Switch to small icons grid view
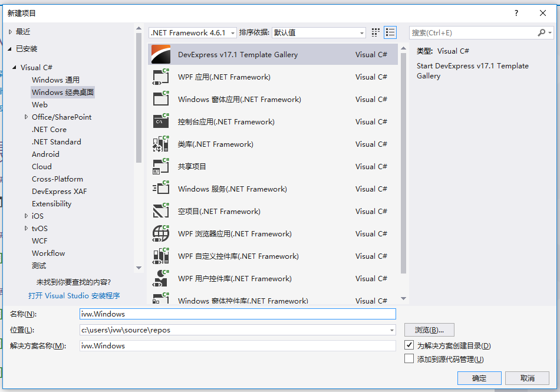The image size is (560, 392). [375, 32]
